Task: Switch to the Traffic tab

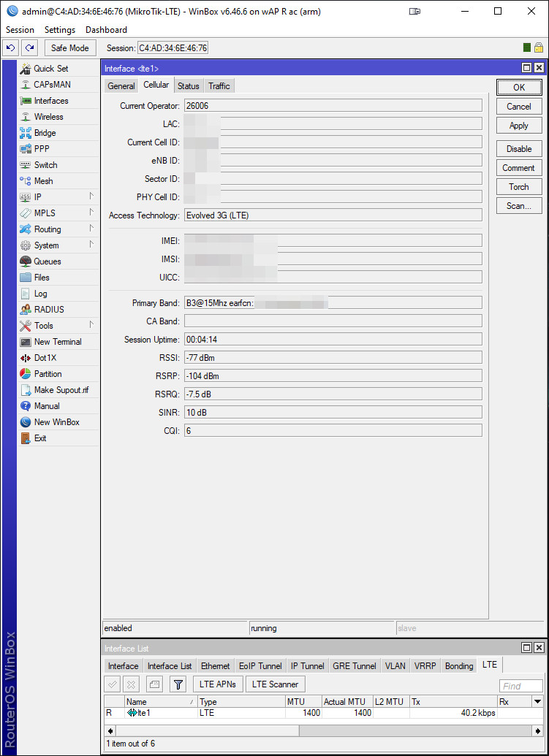Action: [x=219, y=85]
